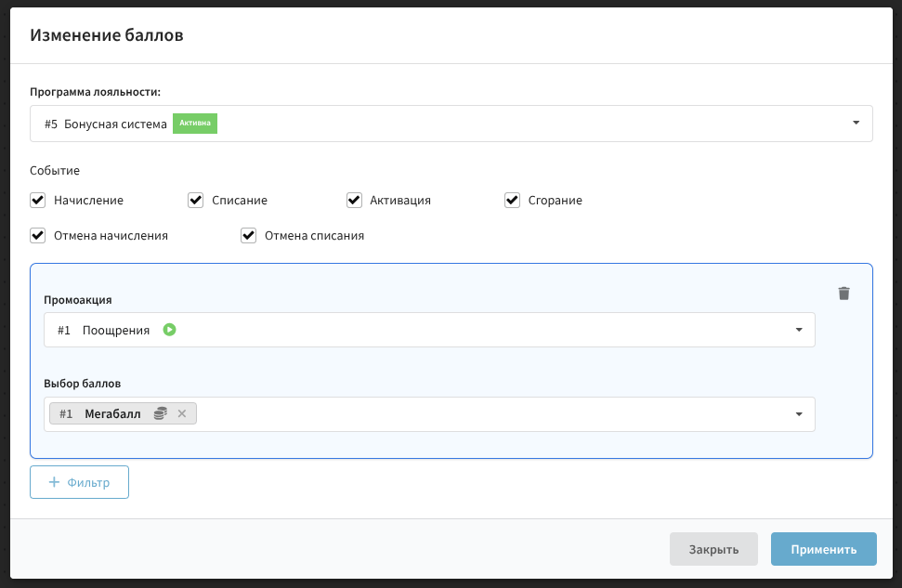Image resolution: width=902 pixels, height=588 pixels.
Task: Uncheck Отмена начисления checkbox
Action: coord(38,235)
